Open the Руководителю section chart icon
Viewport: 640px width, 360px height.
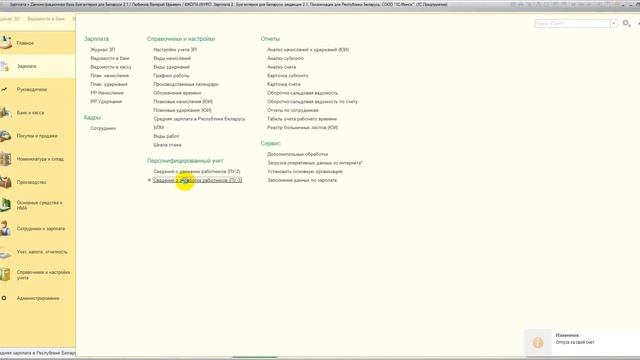[4, 89]
